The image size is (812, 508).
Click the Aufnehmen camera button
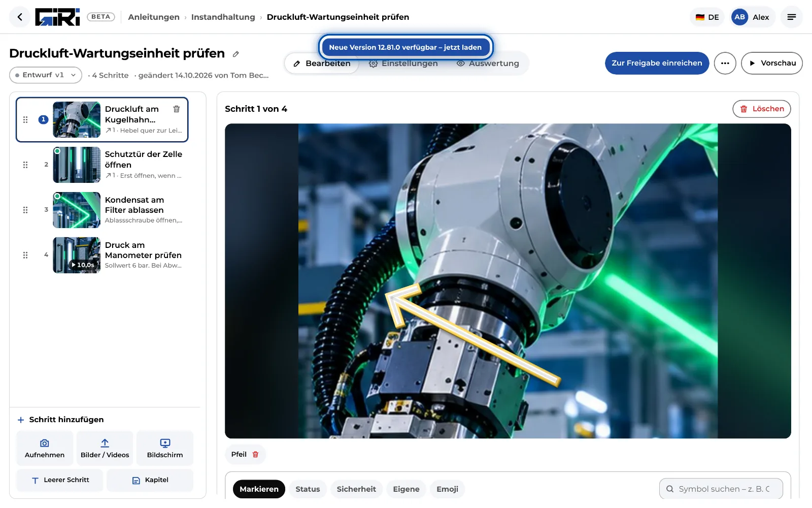pyautogui.click(x=45, y=448)
